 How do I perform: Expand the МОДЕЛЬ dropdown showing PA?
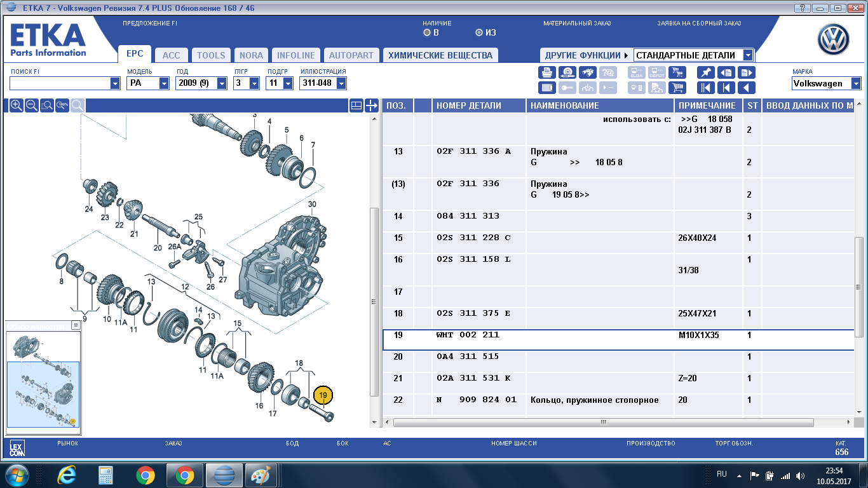164,83
